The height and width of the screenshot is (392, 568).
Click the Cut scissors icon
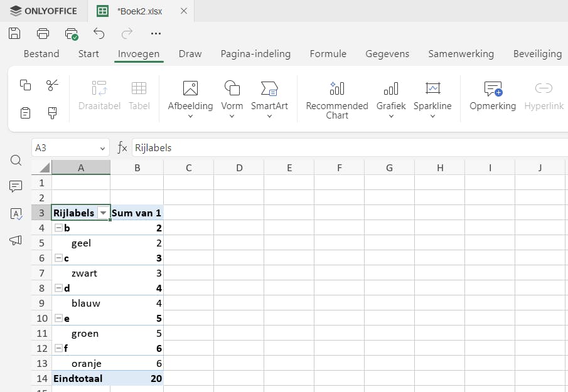[x=52, y=85]
